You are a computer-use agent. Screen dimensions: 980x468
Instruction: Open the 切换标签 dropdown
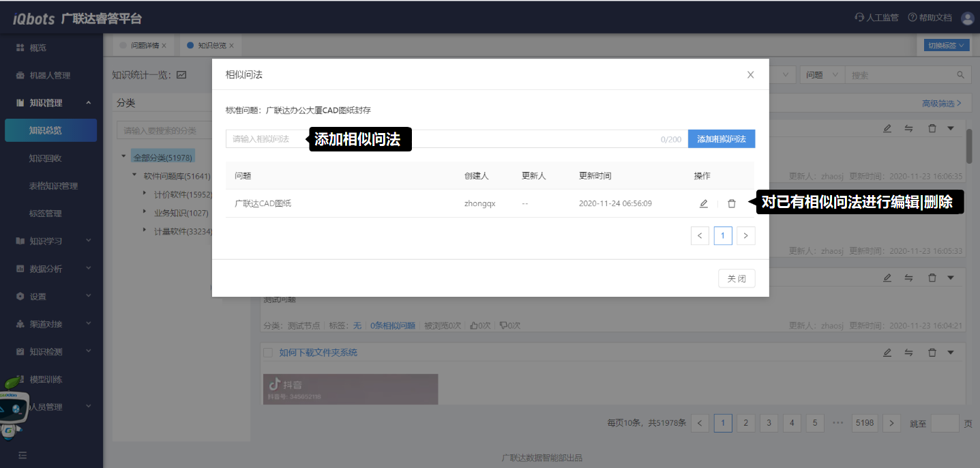(x=945, y=46)
